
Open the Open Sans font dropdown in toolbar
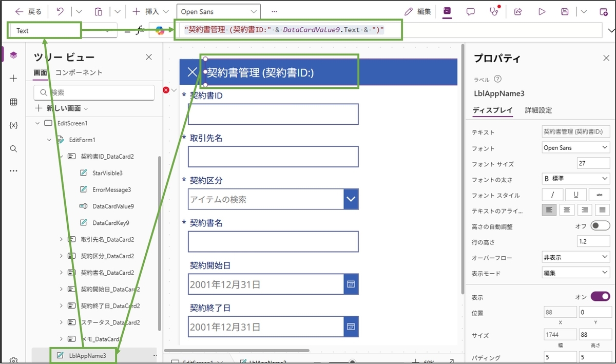[218, 11]
